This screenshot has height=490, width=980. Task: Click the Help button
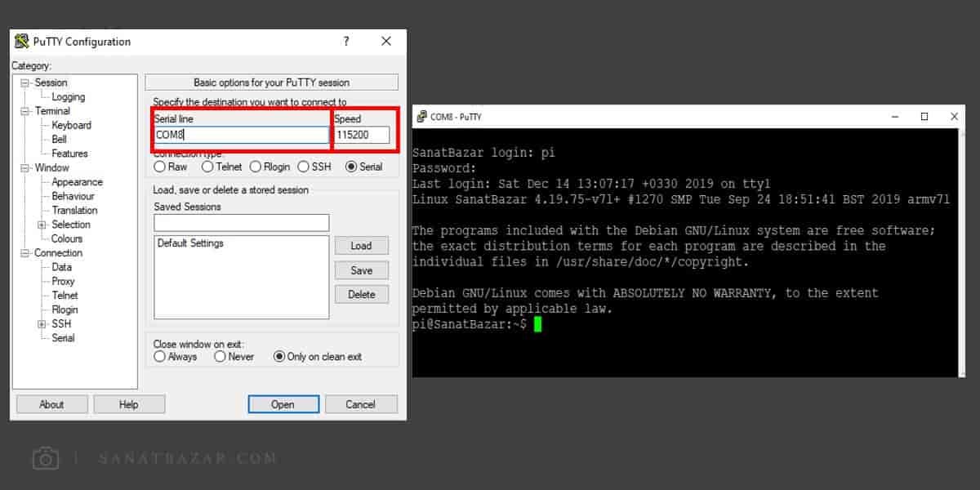point(129,404)
